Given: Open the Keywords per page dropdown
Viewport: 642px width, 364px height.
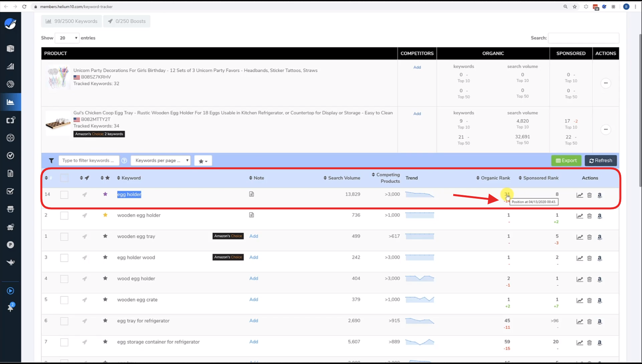Looking at the screenshot, I should click(160, 160).
